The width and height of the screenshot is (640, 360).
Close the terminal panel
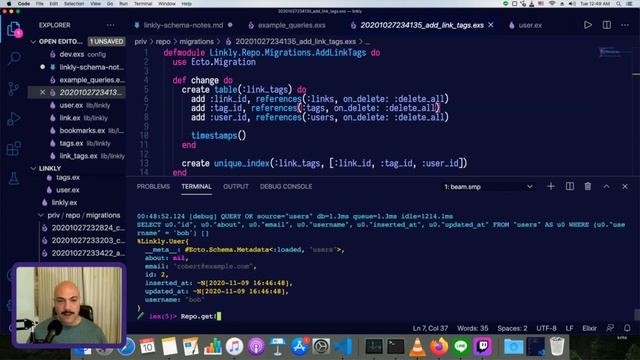tap(625, 187)
